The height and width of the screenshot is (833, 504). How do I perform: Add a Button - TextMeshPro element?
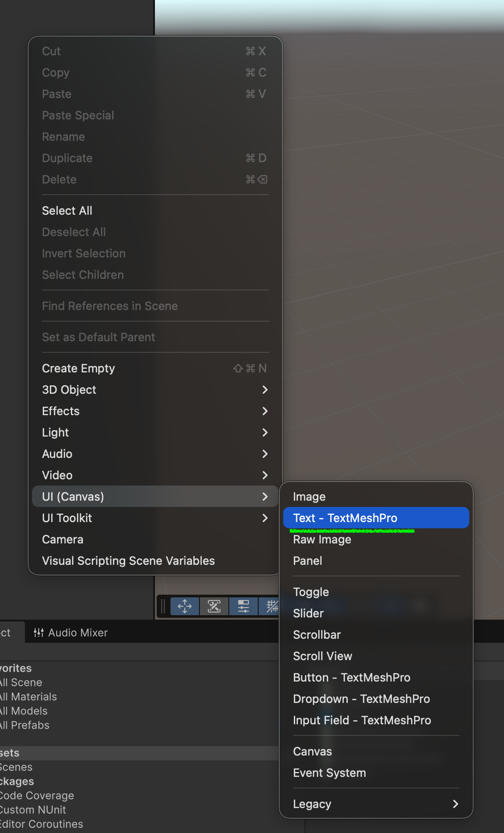pyautogui.click(x=351, y=678)
